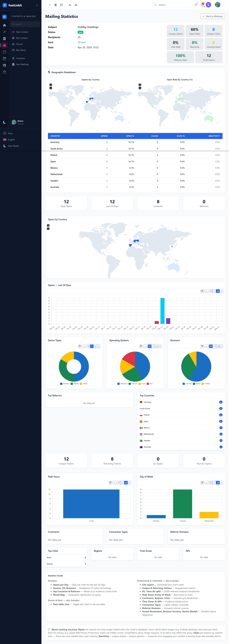Download Device Types chart data
229x644 pixels.
pos(84,346)
